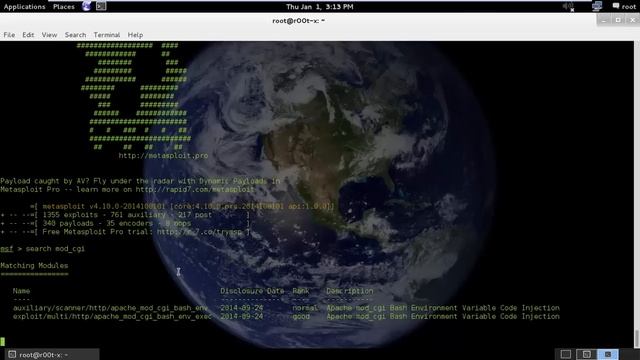Open the root user menu
This screenshot has height=360, width=640.
624,7
